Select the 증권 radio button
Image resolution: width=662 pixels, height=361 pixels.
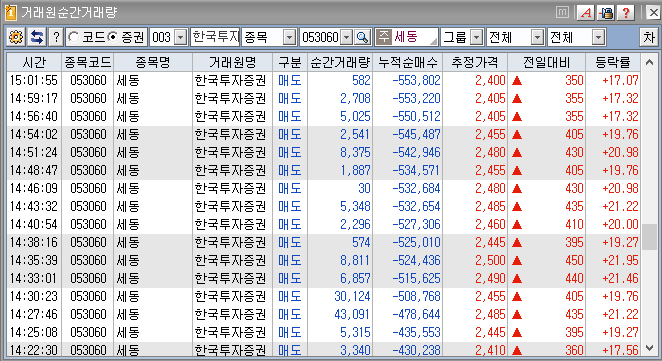tap(113, 38)
